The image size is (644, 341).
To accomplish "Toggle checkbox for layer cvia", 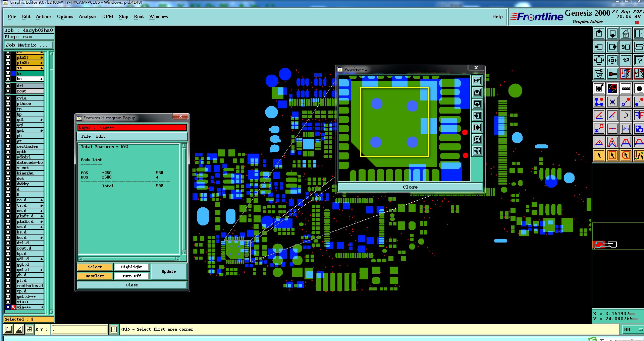I will (8, 98).
